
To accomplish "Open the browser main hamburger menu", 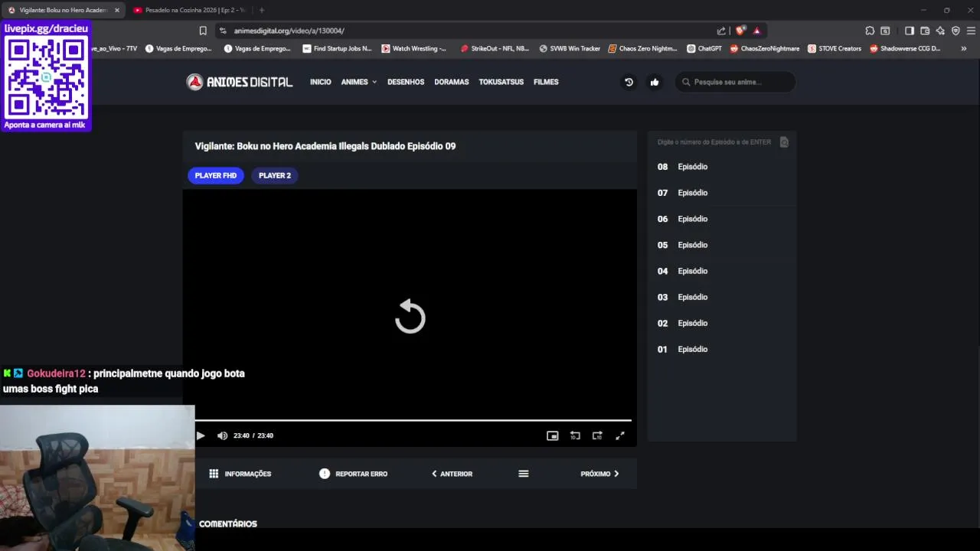I will 971,31.
